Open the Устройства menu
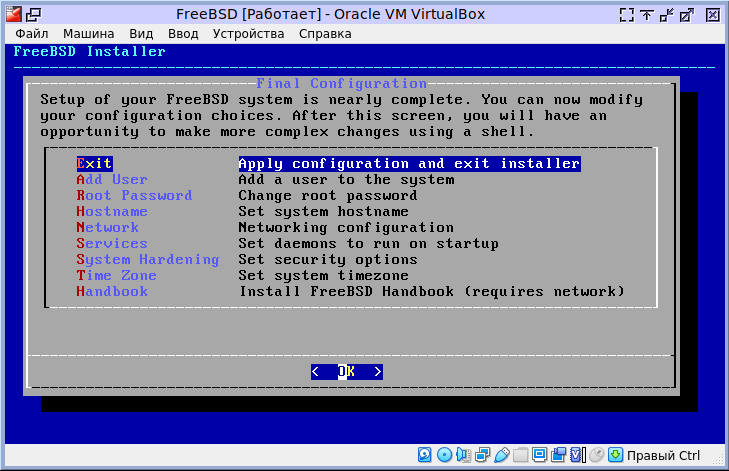 [x=248, y=34]
